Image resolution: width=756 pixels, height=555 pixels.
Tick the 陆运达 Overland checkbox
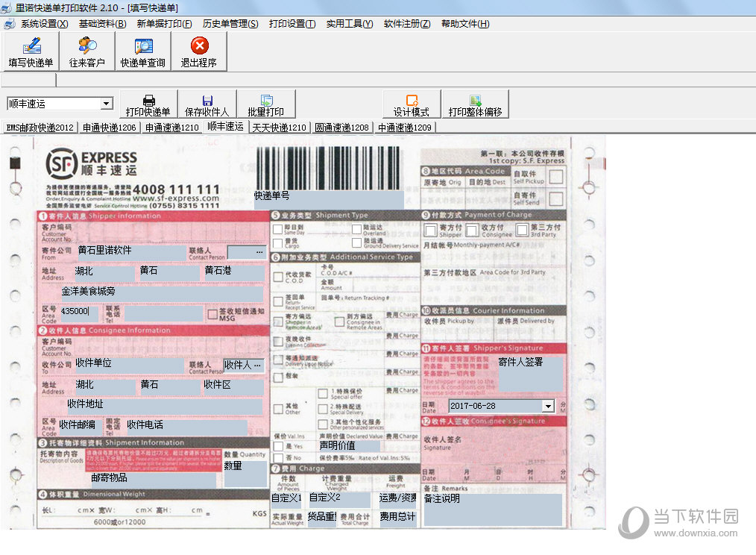coord(357,229)
